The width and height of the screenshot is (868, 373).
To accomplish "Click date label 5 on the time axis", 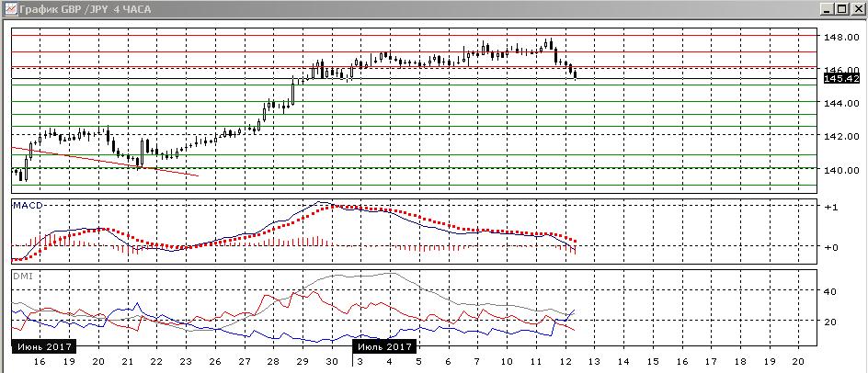I will point(419,361).
